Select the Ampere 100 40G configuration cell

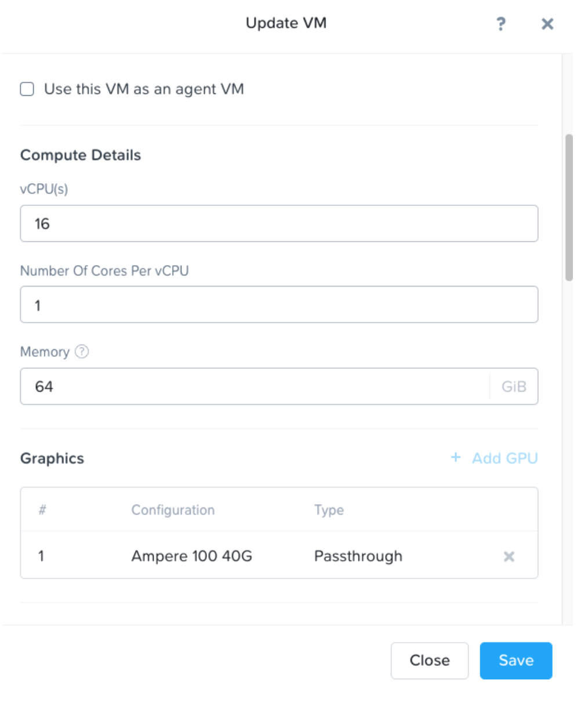pyautogui.click(x=191, y=556)
